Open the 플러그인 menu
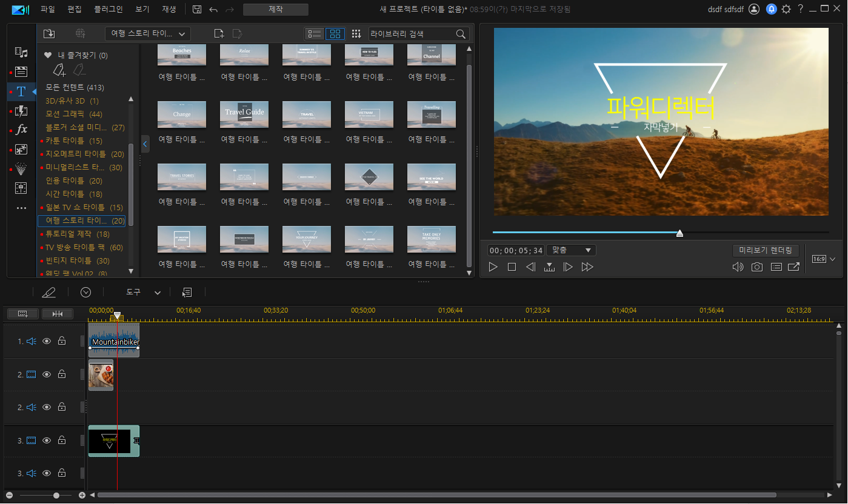Screen dimensions: 848x504 point(109,9)
